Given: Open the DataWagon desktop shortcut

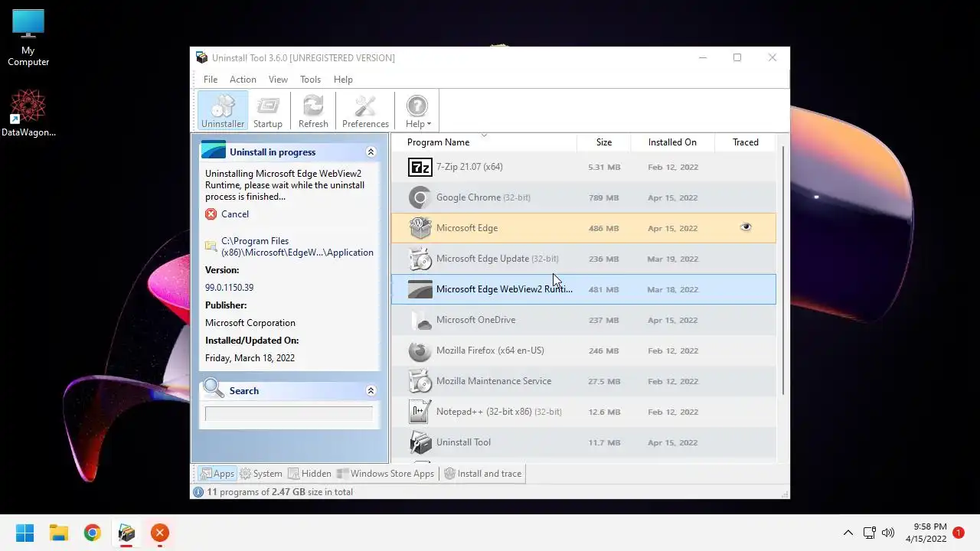Looking at the screenshot, I should pos(28,112).
